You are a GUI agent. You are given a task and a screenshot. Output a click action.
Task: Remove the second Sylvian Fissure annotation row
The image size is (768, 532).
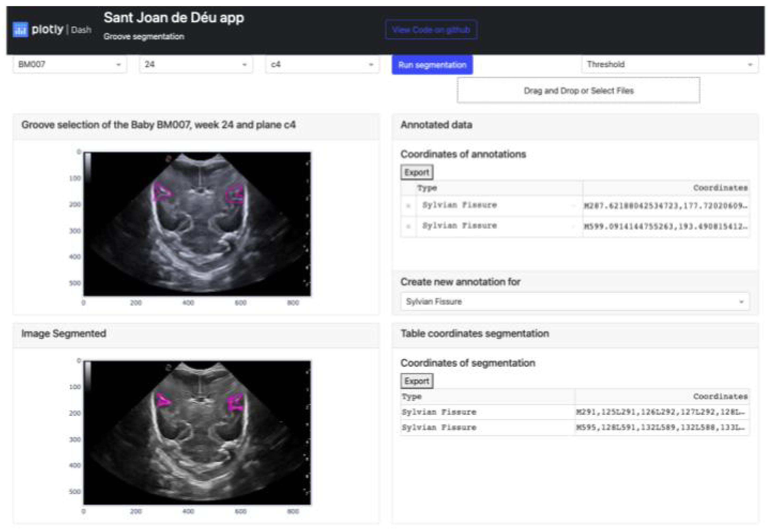tap(408, 225)
